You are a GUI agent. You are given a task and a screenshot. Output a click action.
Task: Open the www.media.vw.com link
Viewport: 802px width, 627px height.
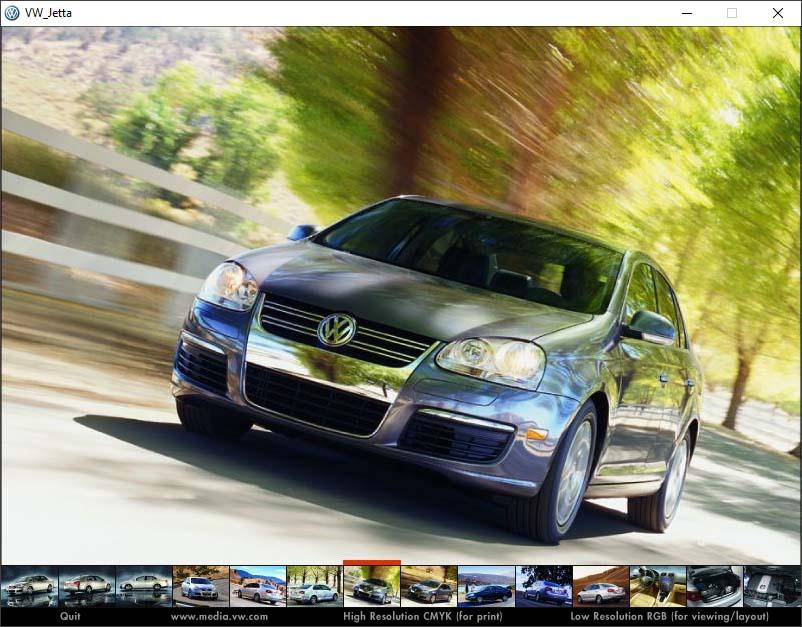point(219,616)
